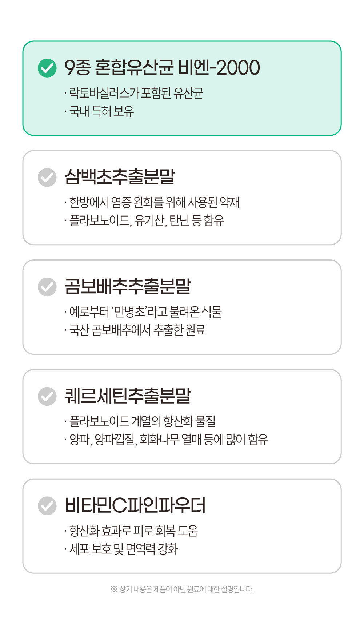Click the 퀘르세틴추출분말 title text
This screenshot has width=364, height=643.
point(128,396)
